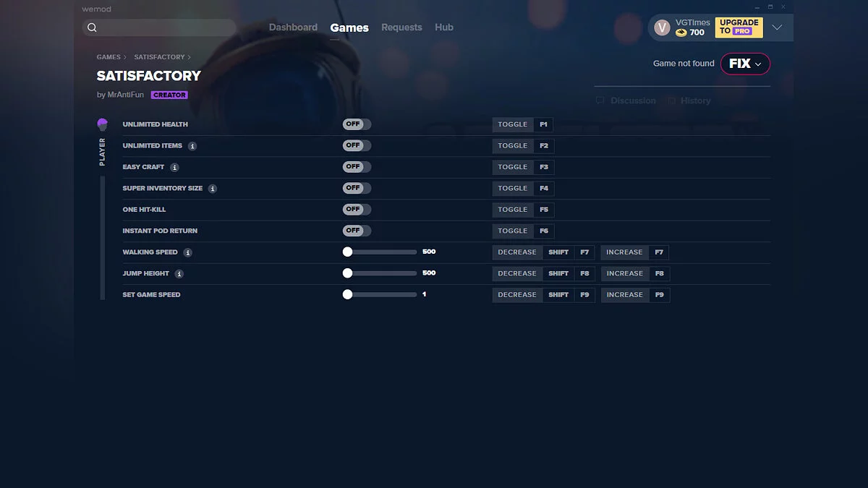Click the CREATOR badge
The image size is (868, 488).
[169, 95]
